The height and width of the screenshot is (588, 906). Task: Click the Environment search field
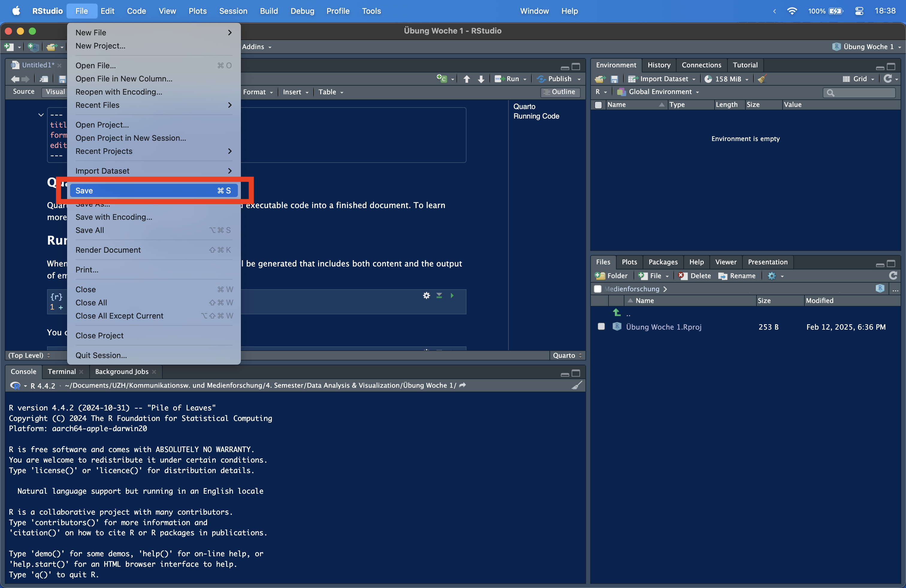[x=859, y=93]
